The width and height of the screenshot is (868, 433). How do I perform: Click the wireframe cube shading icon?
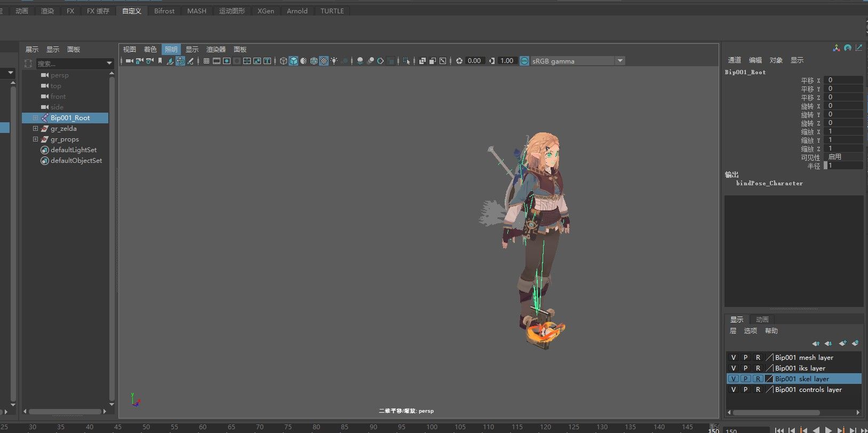point(283,61)
